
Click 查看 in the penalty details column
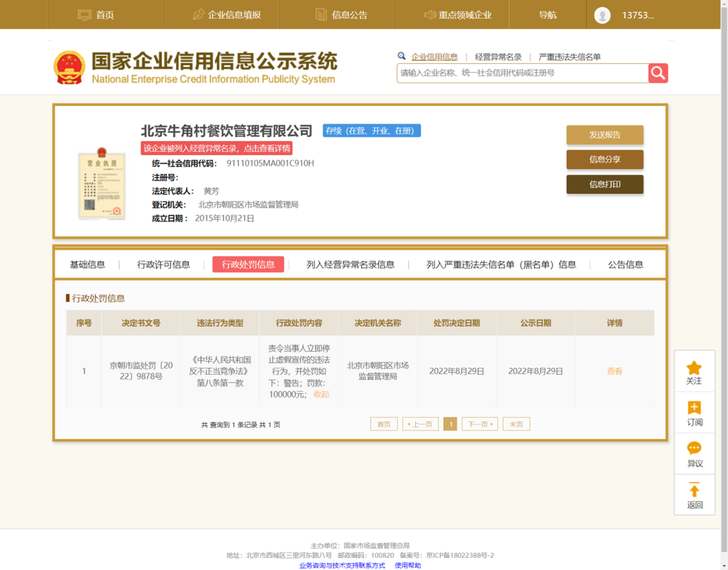tap(614, 371)
